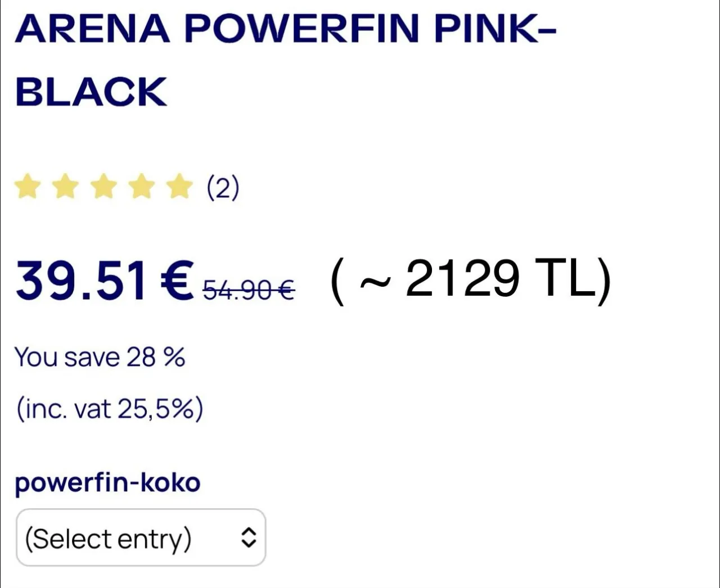Click the large euro symbol after 39.51
The width and height of the screenshot is (720, 588).
click(177, 280)
